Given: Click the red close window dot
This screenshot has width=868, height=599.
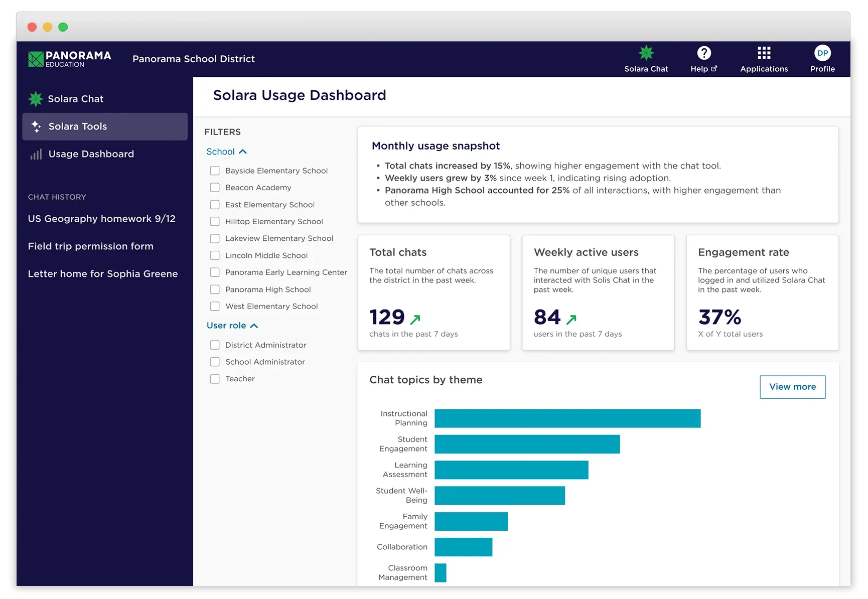Looking at the screenshot, I should pos(32,27).
